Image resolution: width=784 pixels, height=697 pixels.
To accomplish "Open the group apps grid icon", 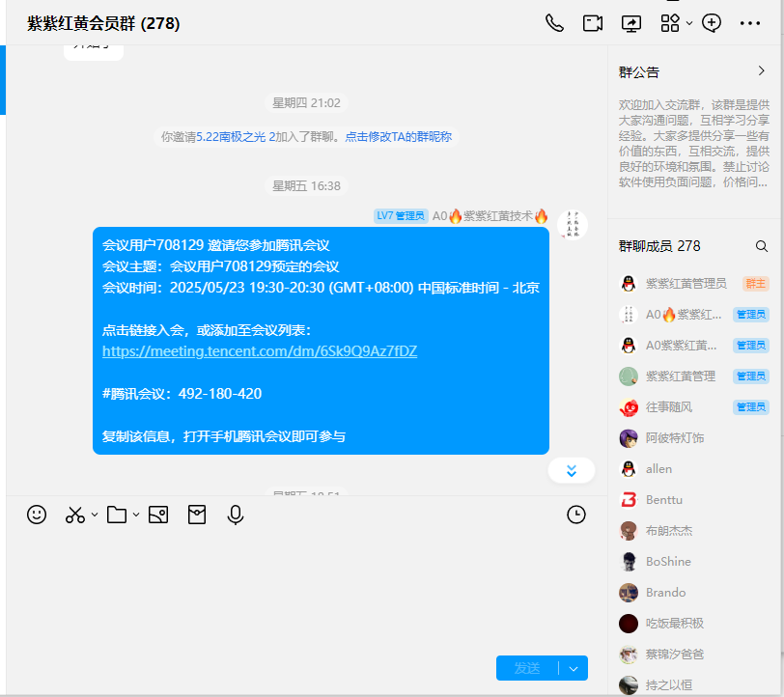I will tap(670, 23).
